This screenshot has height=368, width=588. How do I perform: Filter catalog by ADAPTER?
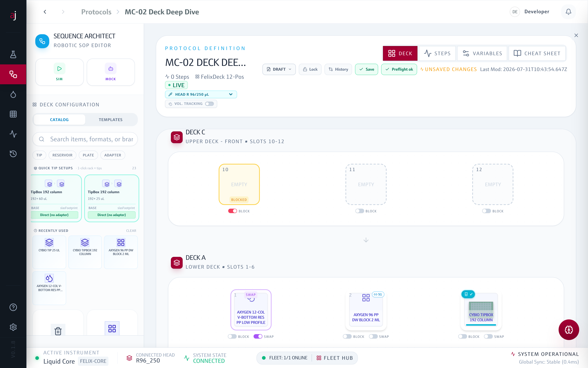pos(112,155)
